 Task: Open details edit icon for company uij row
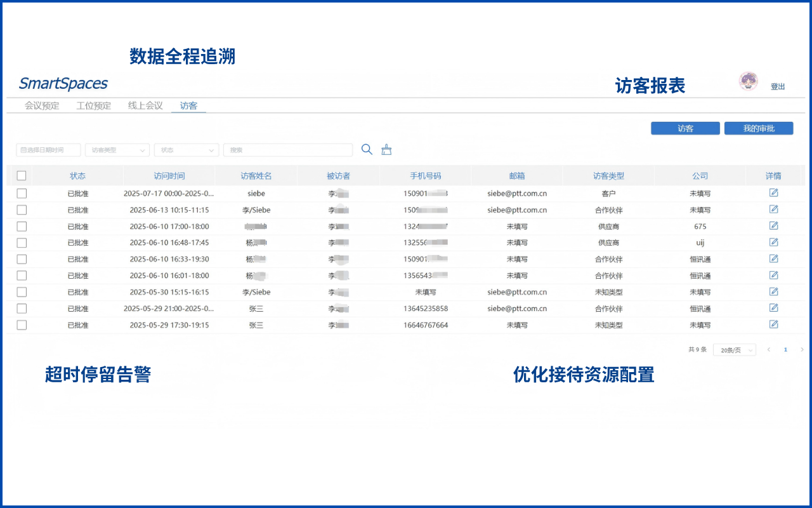pyautogui.click(x=773, y=242)
